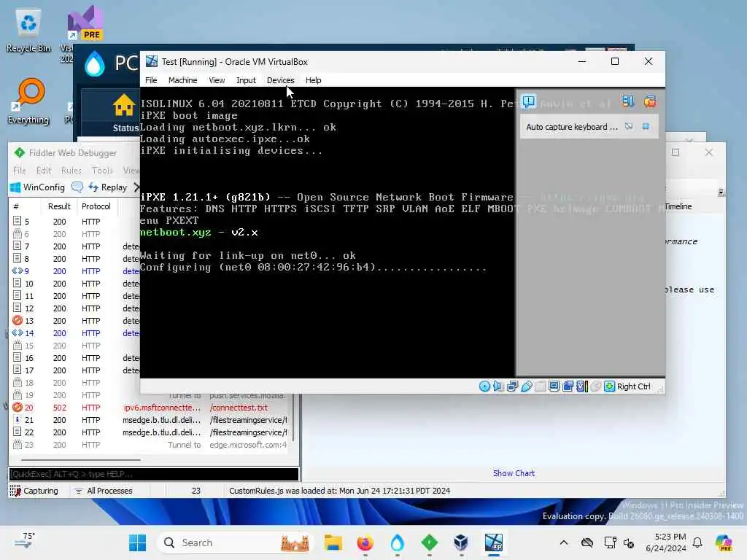Click the session 13 blocked icon in Fiddler
Screen dimensions: 747x560
point(18,321)
